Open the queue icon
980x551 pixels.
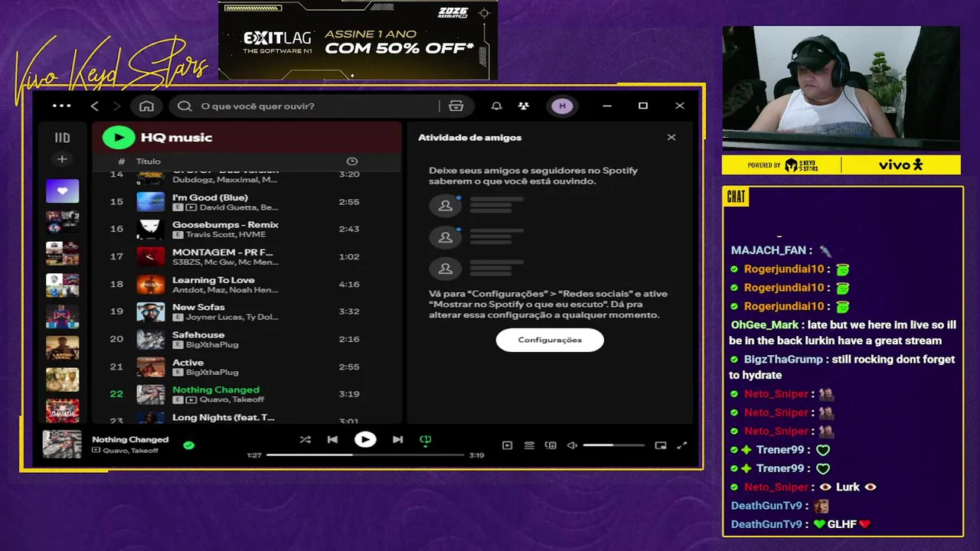click(529, 445)
